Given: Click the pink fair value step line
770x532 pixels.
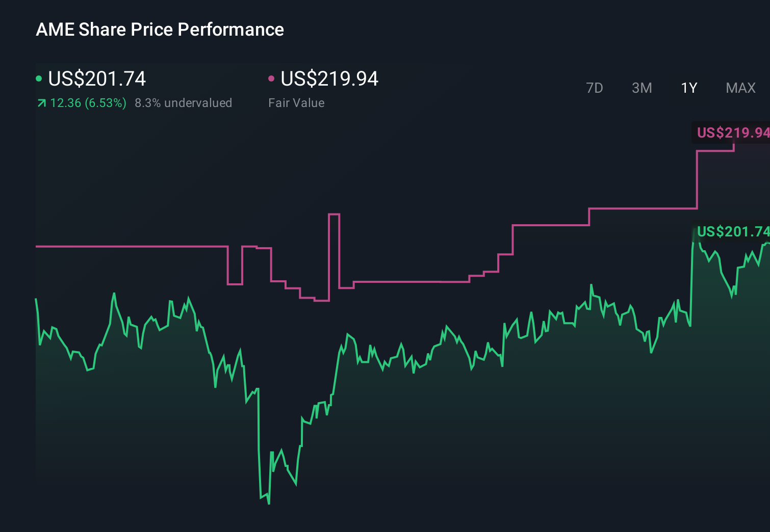Looking at the screenshot, I should pyautogui.click(x=408, y=281).
